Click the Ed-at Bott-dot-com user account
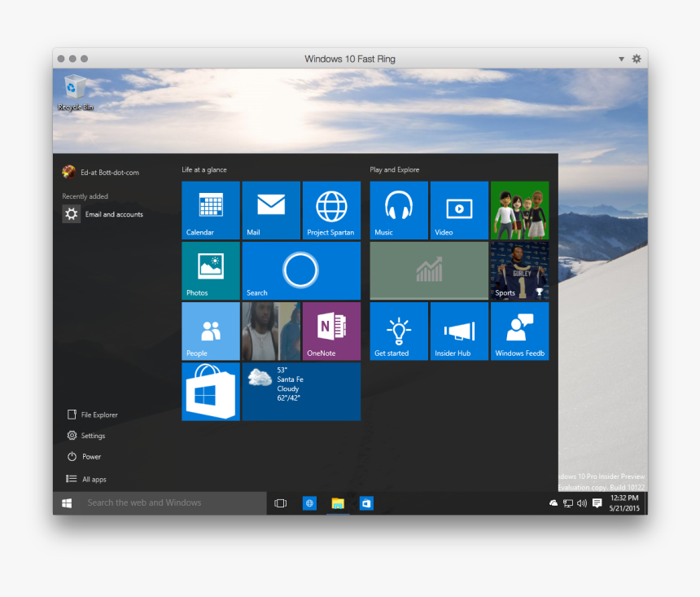The width and height of the screenshot is (700, 597). coord(101,172)
